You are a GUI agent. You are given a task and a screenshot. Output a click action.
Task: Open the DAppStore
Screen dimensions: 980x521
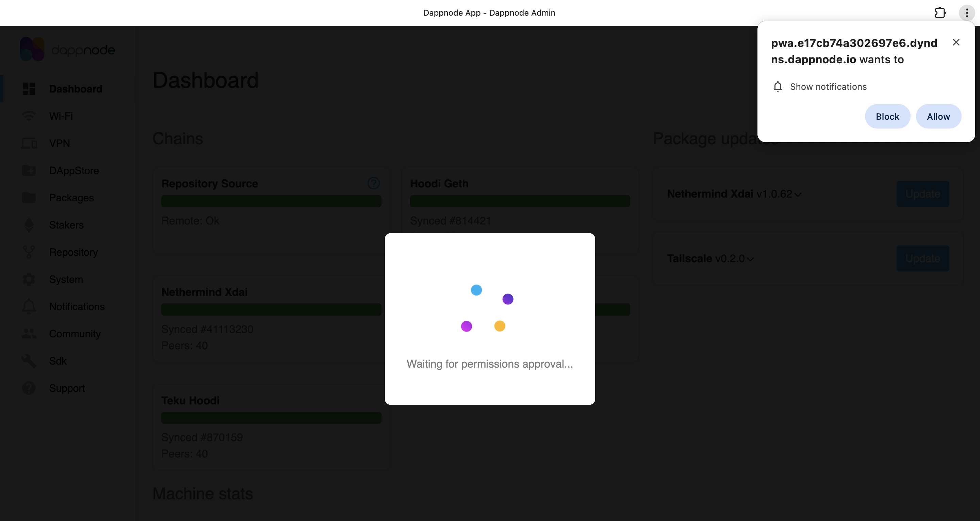[x=74, y=170]
